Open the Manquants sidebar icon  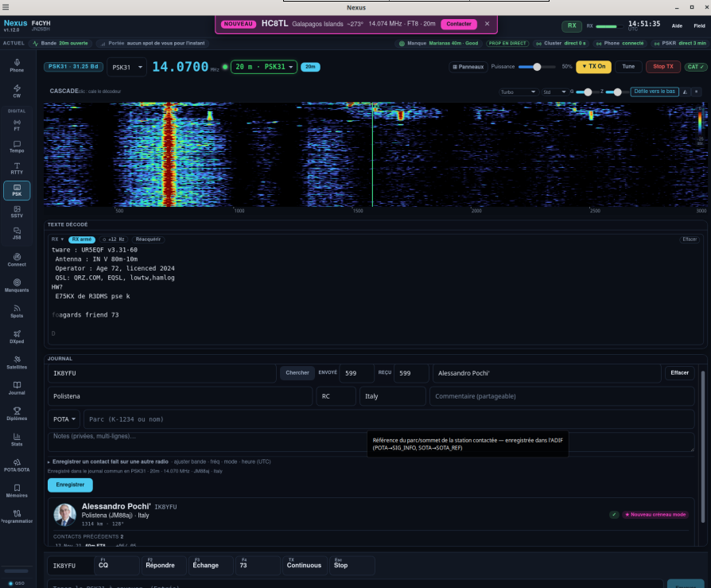click(17, 286)
